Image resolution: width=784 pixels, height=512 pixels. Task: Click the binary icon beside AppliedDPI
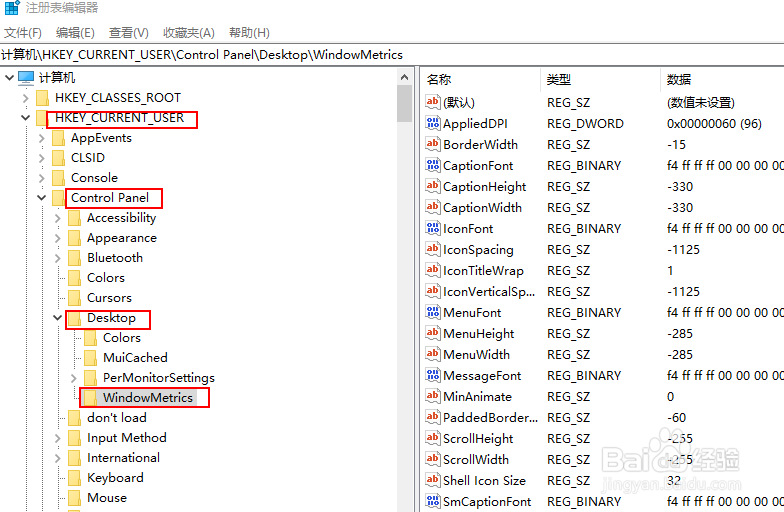coord(432,123)
